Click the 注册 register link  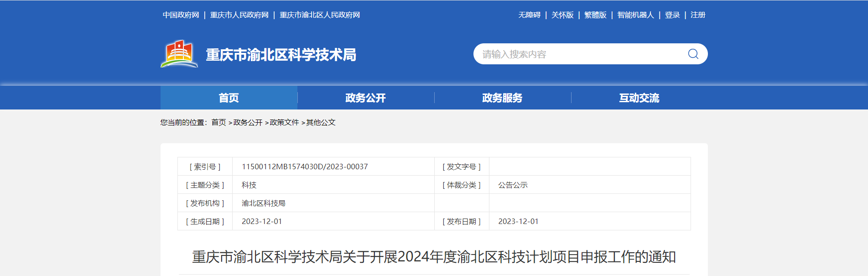tap(698, 15)
